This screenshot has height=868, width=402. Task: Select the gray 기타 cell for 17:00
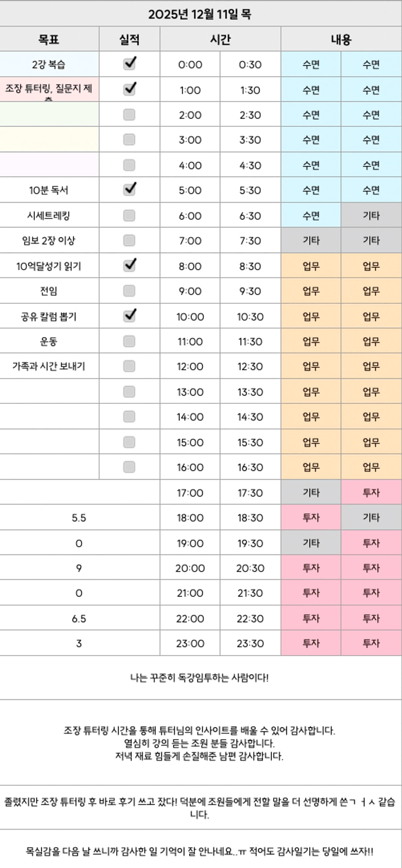pos(311,492)
